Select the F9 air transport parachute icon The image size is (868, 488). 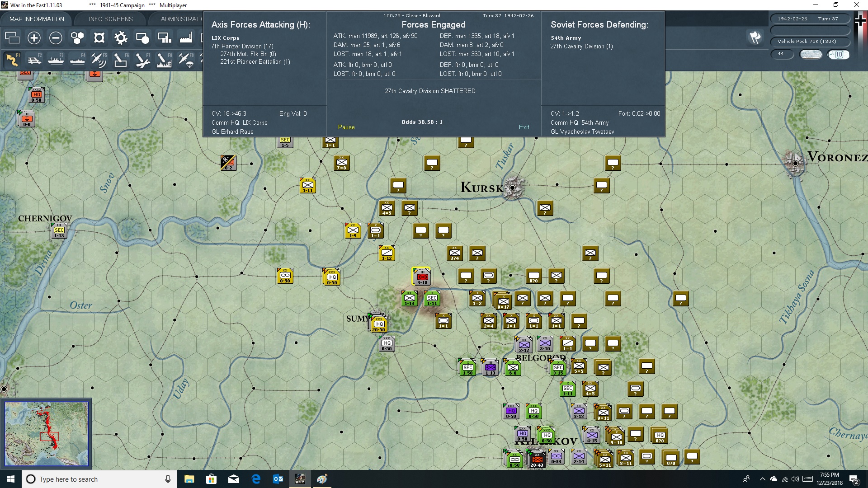tap(185, 60)
